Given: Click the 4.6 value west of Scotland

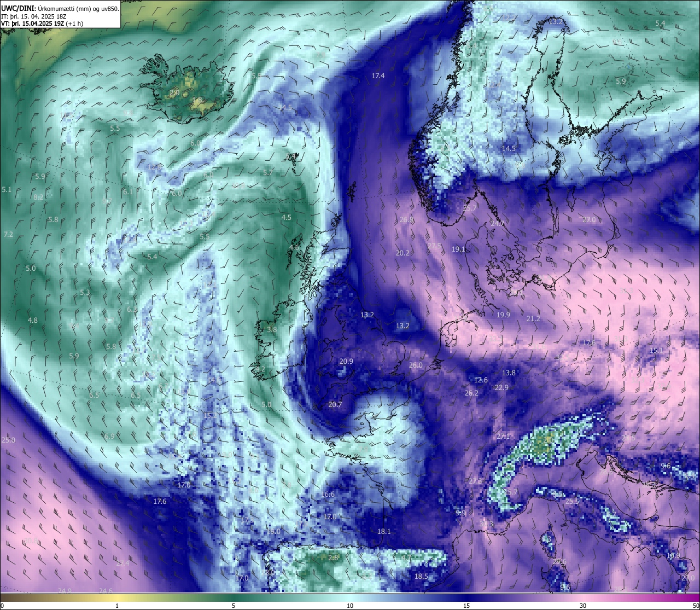Looking at the screenshot, I should pyautogui.click(x=294, y=247).
